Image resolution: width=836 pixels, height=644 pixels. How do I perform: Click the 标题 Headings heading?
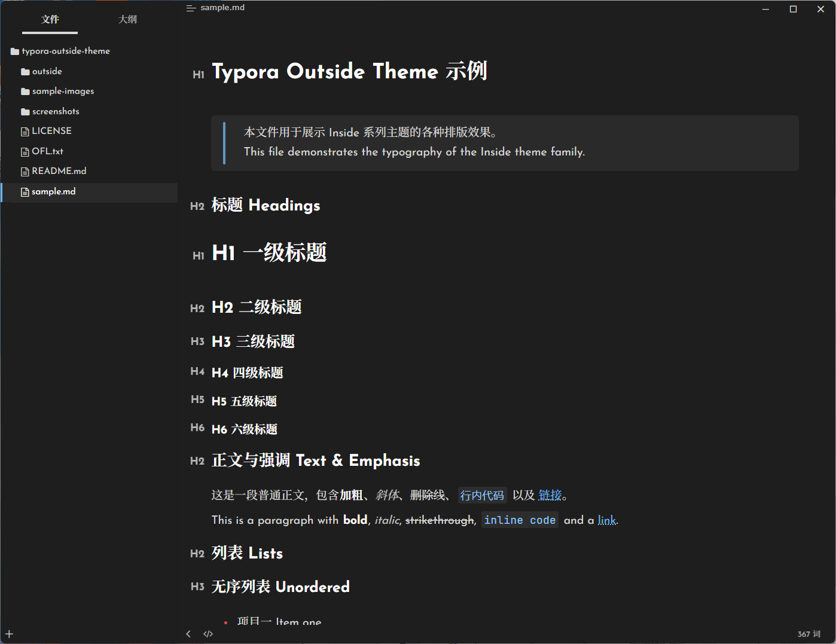[266, 205]
